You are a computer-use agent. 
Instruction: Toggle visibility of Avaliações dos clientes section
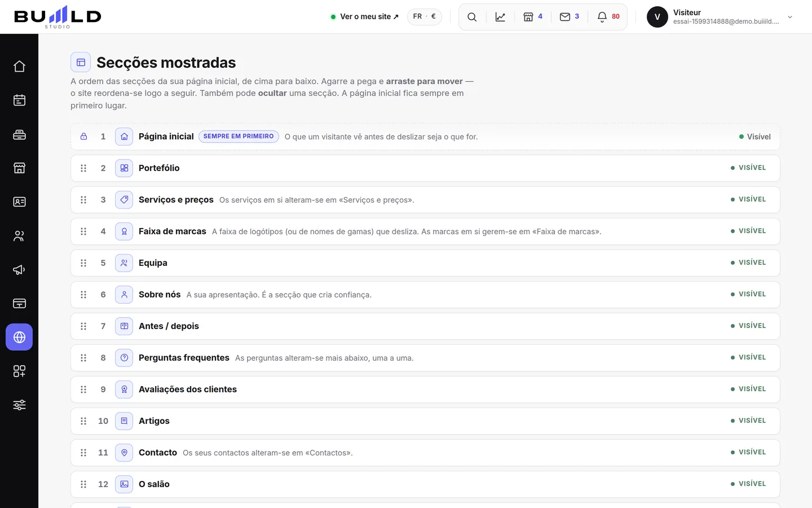pos(748,389)
